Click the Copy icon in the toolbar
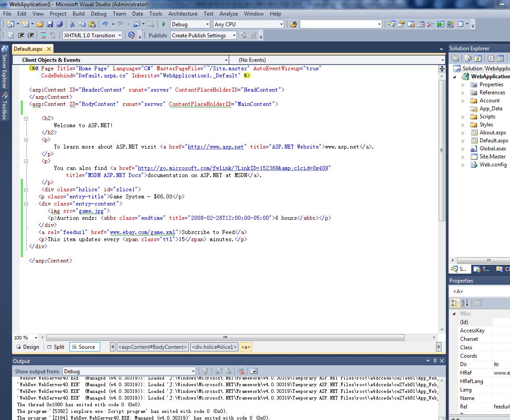The height and width of the screenshot is (420, 510). point(82,24)
